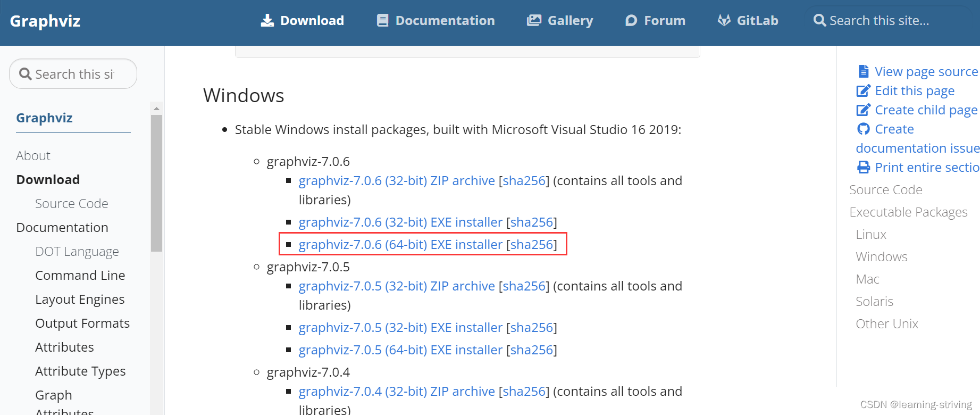Click the magnifier icon in sidebar search
The height and width of the screenshot is (415, 980).
click(26, 74)
